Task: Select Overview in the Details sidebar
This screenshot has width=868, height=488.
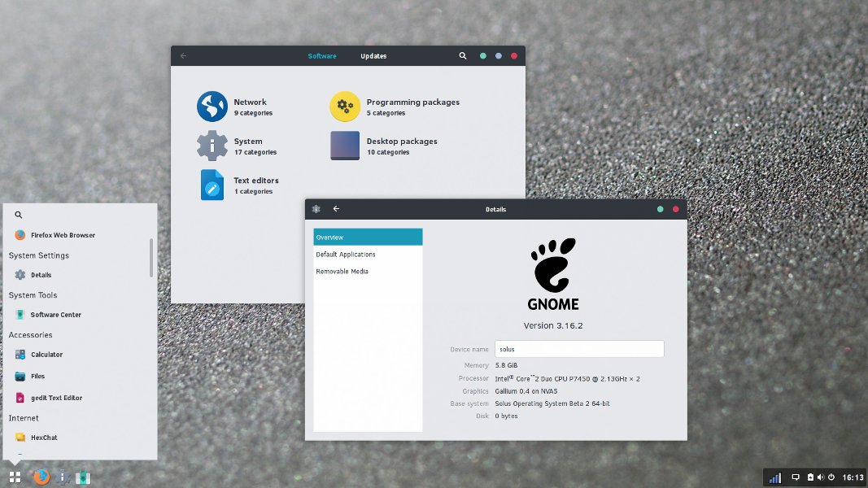Action: (x=369, y=237)
